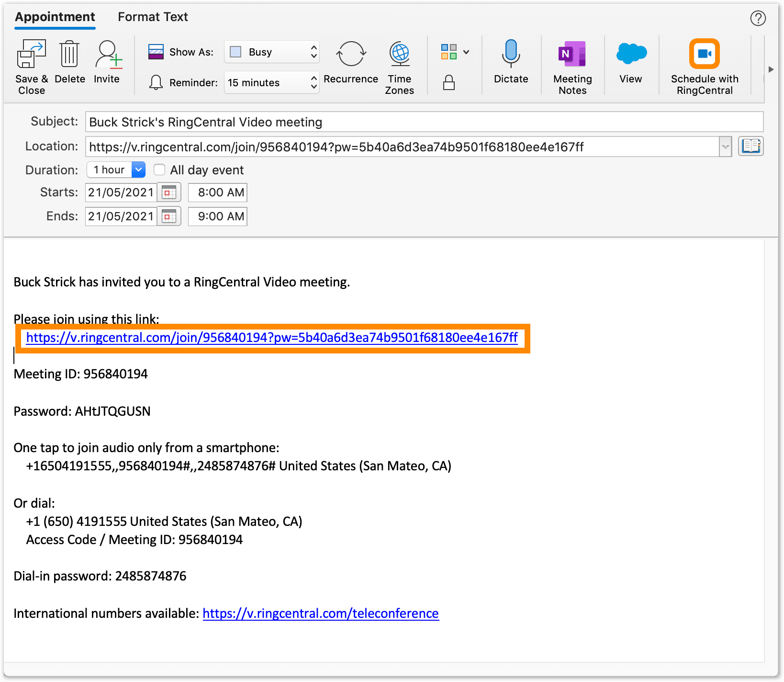Screen dimensions: 784x682
Task: Click the Save & Close icon
Action: pos(32,54)
